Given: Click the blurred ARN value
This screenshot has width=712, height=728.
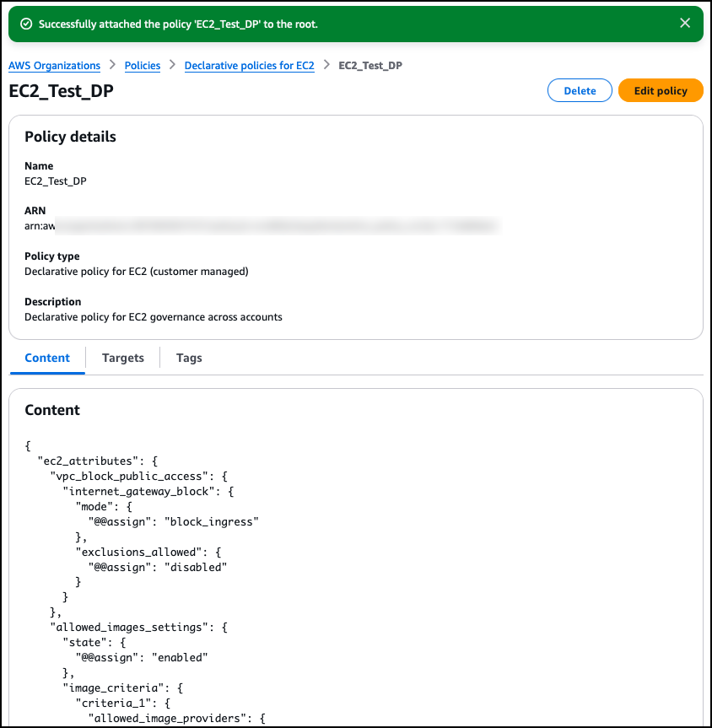Looking at the screenshot, I should pyautogui.click(x=262, y=226).
